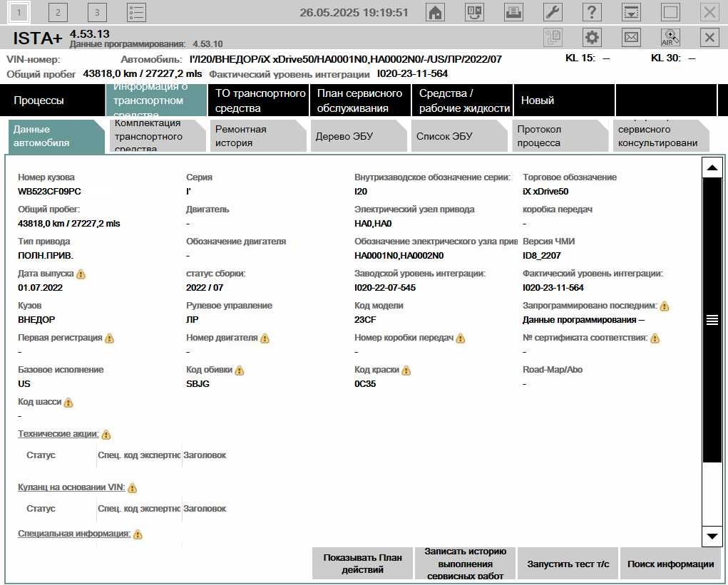Switch to Список ЭБУ tab
The height and width of the screenshot is (585, 728).
(460, 136)
